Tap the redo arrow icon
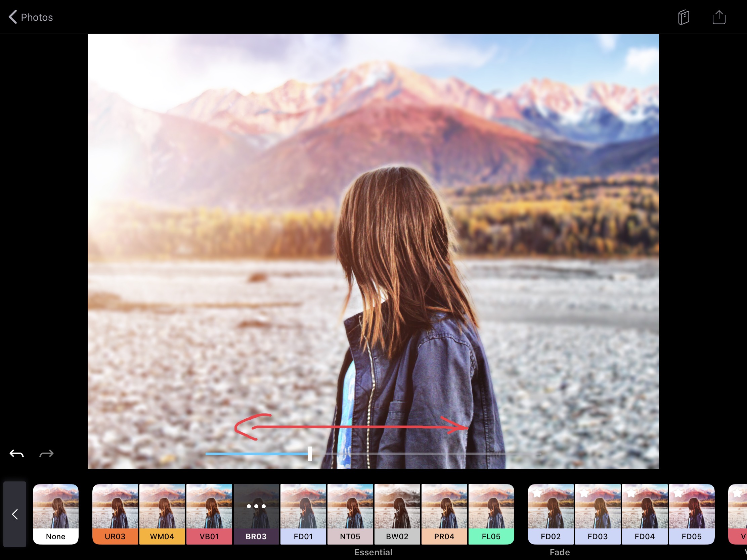 point(46,454)
